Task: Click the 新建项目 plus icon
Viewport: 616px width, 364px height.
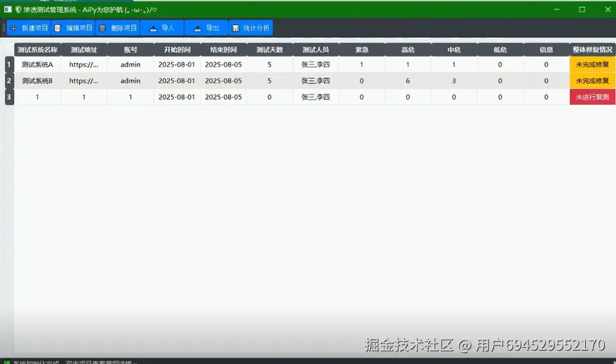Action: pos(13,28)
